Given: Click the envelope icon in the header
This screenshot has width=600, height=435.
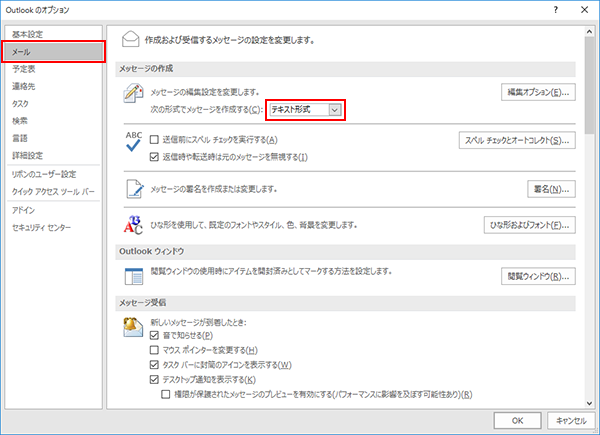Looking at the screenshot, I should click(x=129, y=39).
